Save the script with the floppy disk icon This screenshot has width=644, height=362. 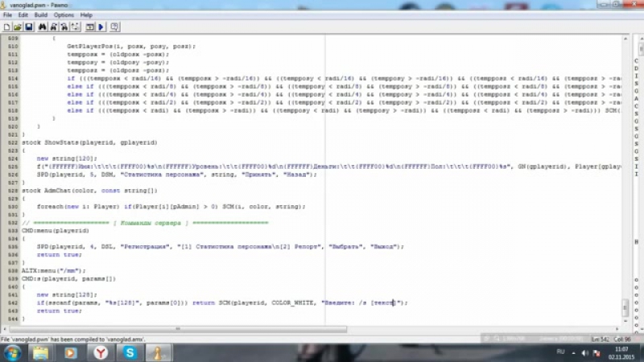tap(28, 27)
